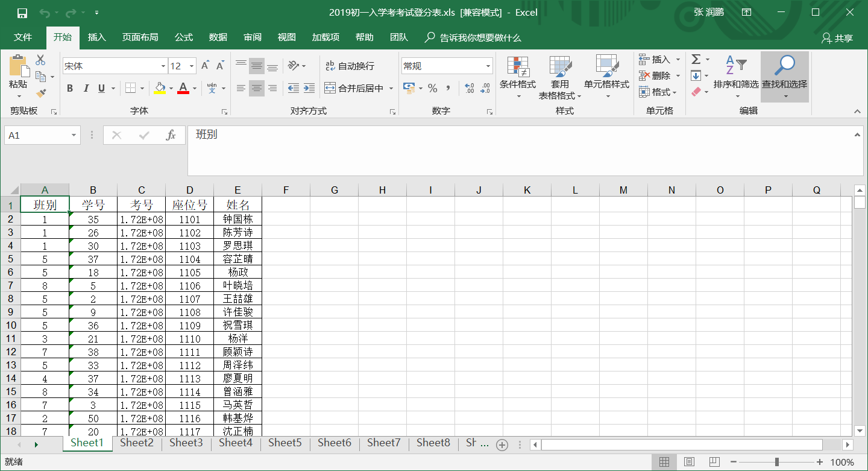The height and width of the screenshot is (471, 868).
Task: Decrease font size with small A icon
Action: 220,66
